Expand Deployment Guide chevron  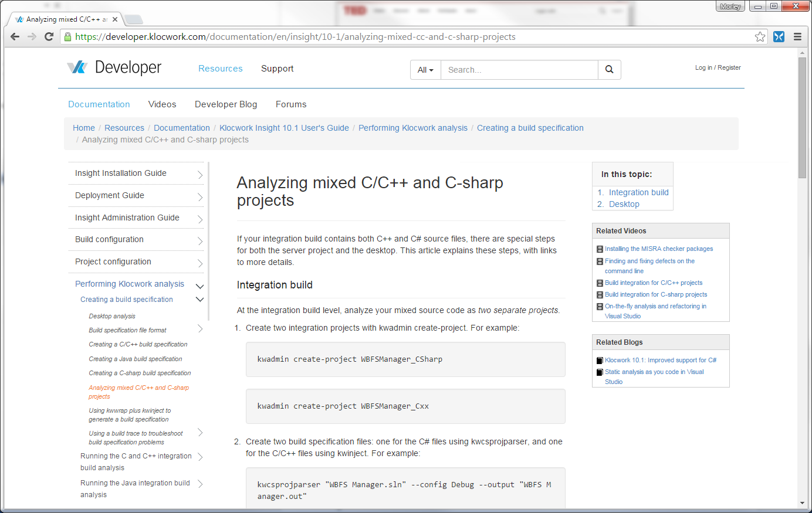point(199,197)
